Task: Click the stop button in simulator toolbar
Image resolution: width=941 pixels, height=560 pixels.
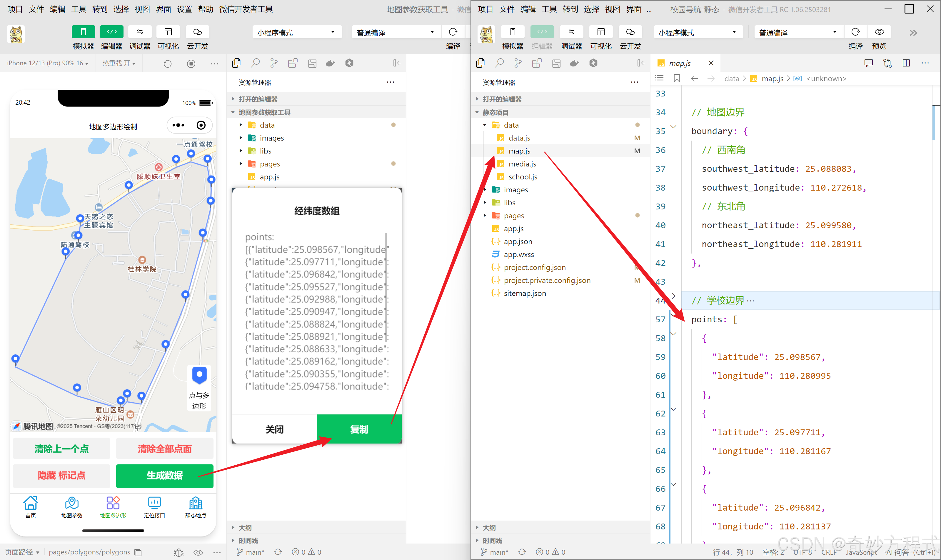Action: pyautogui.click(x=191, y=64)
